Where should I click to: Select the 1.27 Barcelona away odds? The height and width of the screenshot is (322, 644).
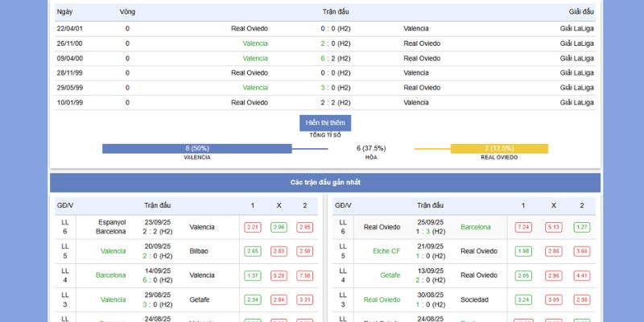pyautogui.click(x=582, y=228)
